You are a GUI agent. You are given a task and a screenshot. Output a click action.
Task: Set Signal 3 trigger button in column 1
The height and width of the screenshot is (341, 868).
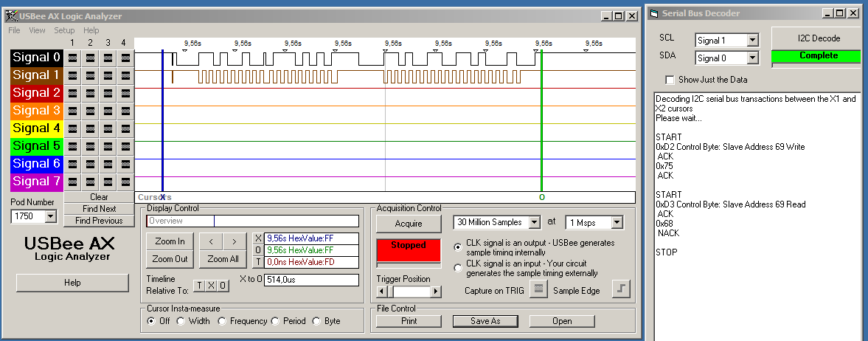[x=72, y=110]
